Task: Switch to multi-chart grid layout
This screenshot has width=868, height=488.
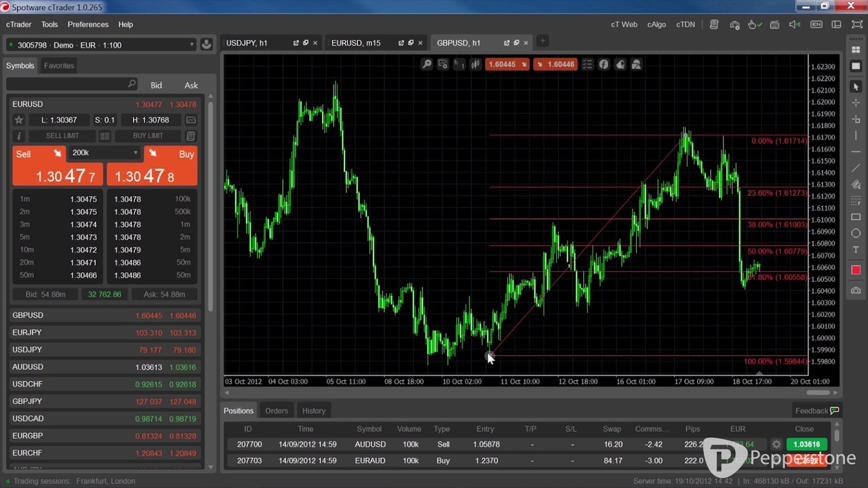Action: 856,49
